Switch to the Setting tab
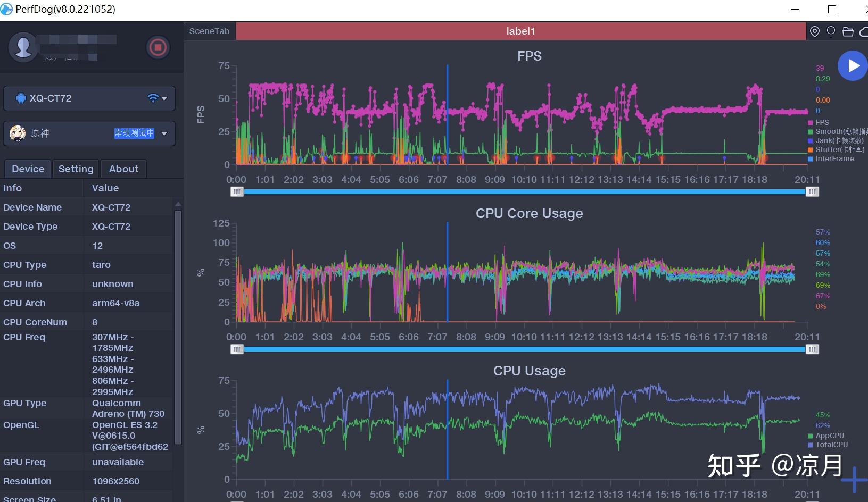The image size is (868, 502). pos(76,169)
